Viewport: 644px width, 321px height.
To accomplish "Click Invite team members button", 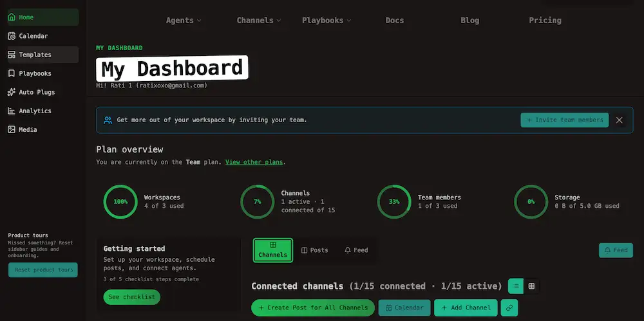I will [565, 120].
